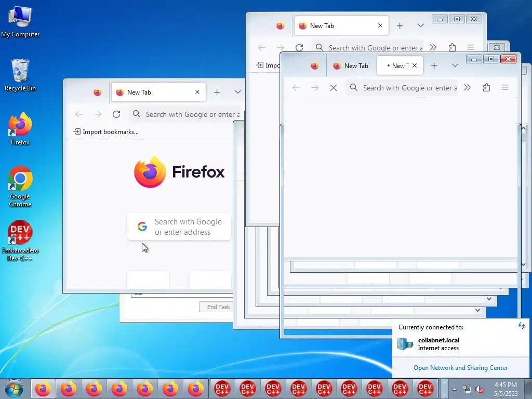Go back in the front Firefox window

(296, 88)
